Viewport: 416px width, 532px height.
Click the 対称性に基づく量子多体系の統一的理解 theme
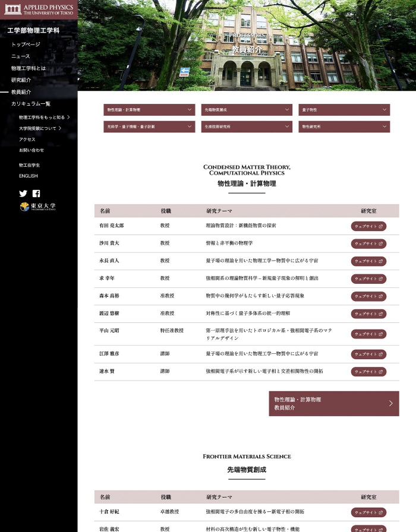coord(248,313)
